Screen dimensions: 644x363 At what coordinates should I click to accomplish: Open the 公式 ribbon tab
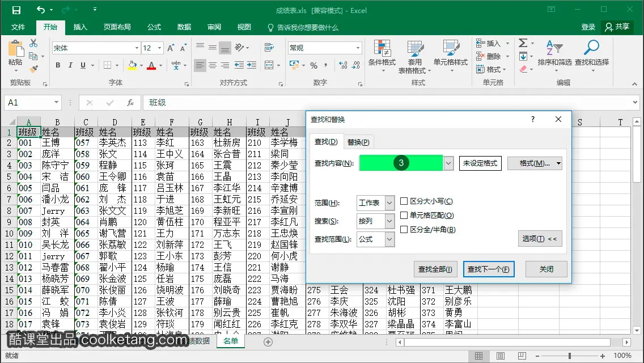tap(154, 27)
